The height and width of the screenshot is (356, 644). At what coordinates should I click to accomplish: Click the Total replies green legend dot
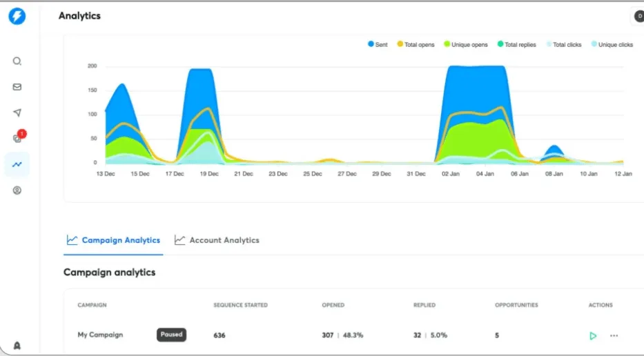point(500,45)
